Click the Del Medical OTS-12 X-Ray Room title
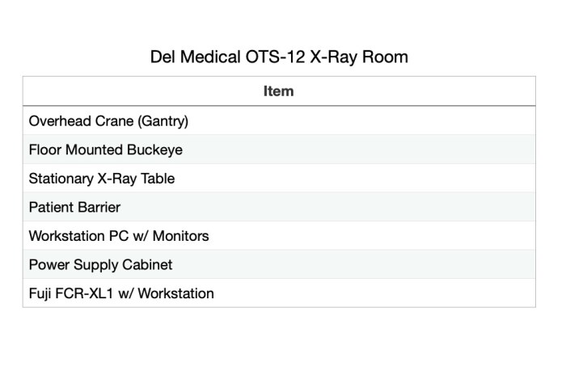566x392 pixels. (x=279, y=57)
